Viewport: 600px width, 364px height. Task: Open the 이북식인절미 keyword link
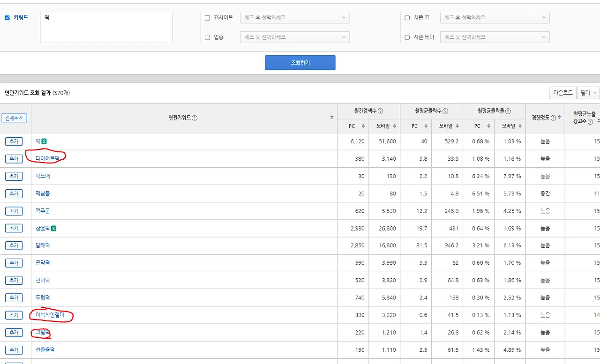[50, 315]
